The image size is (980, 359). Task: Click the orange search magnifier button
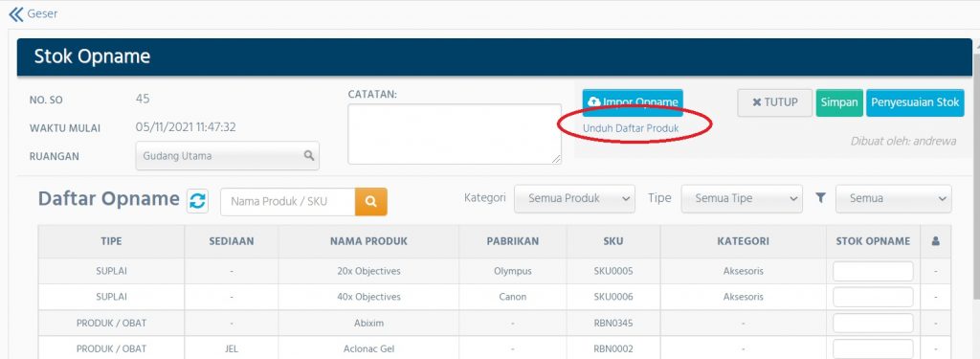pyautogui.click(x=371, y=201)
